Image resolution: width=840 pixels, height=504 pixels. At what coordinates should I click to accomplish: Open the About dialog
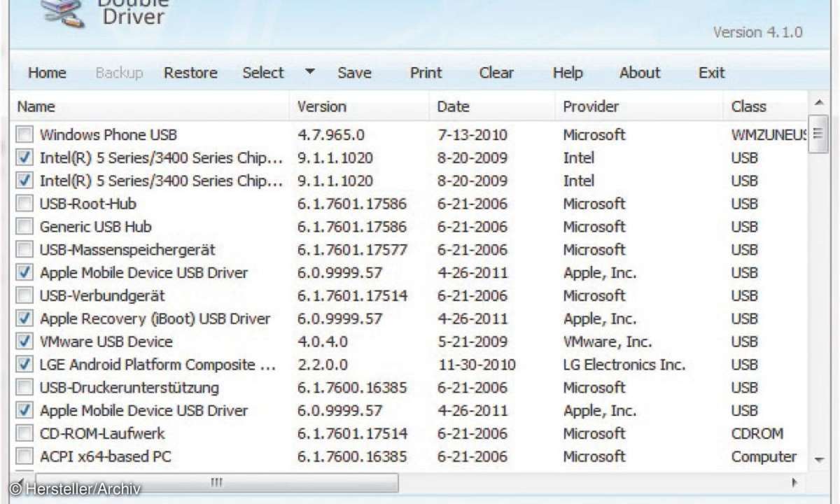640,73
